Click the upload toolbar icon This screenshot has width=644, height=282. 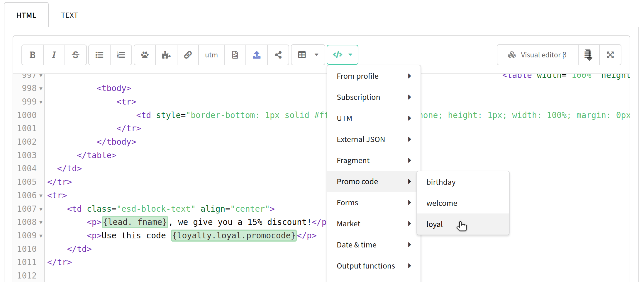click(257, 55)
